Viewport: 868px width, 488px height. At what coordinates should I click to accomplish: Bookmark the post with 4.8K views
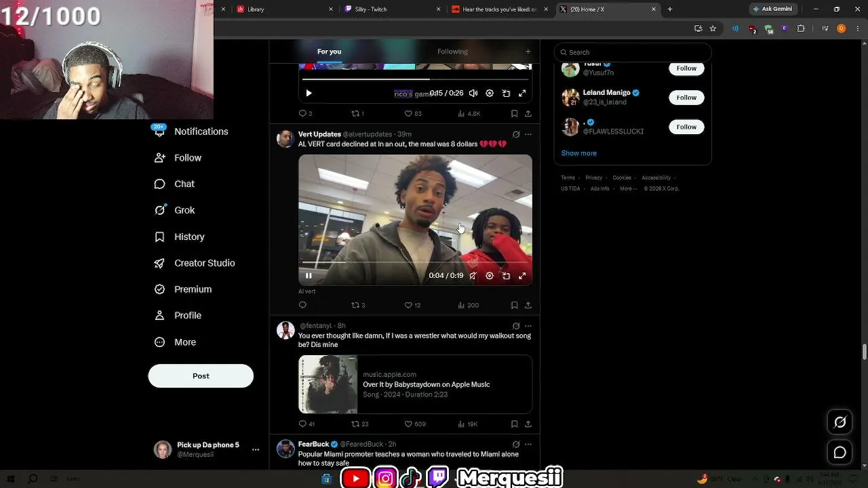[514, 113]
